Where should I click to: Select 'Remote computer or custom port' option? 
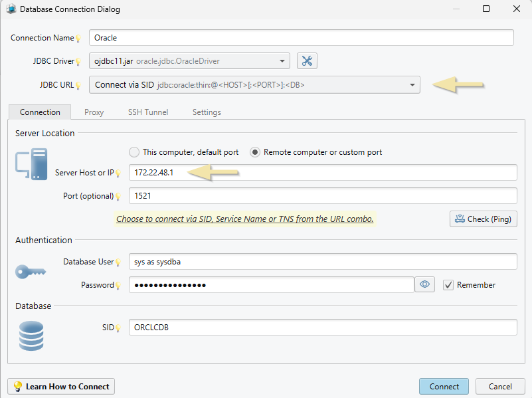[x=254, y=152]
